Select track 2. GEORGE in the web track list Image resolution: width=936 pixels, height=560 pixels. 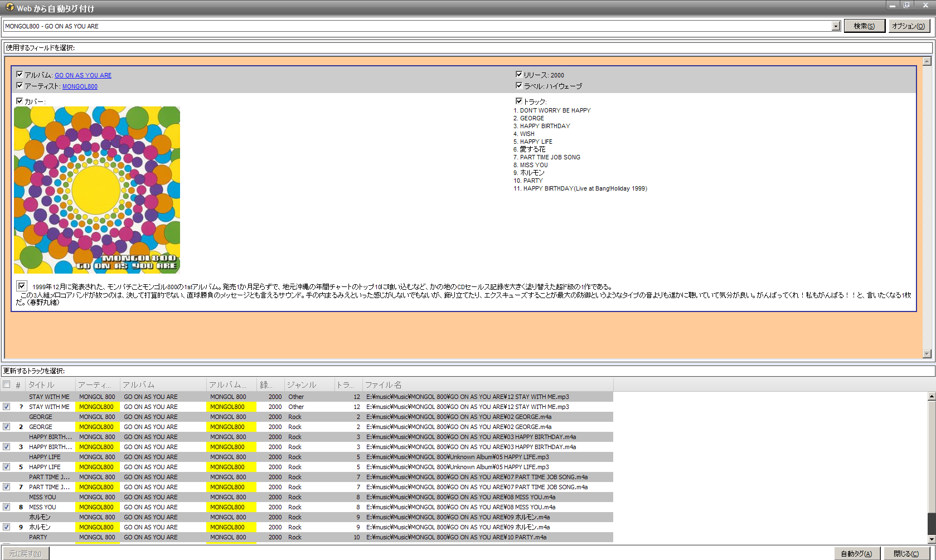[528, 118]
